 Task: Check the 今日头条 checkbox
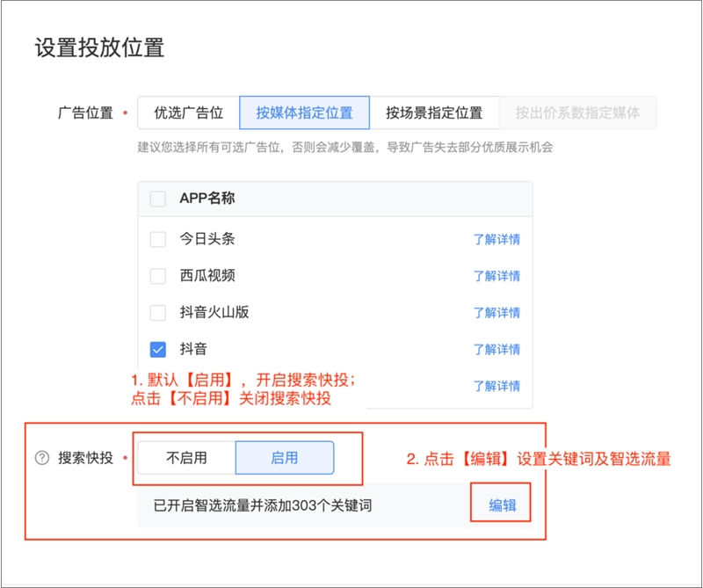pyautogui.click(x=158, y=239)
